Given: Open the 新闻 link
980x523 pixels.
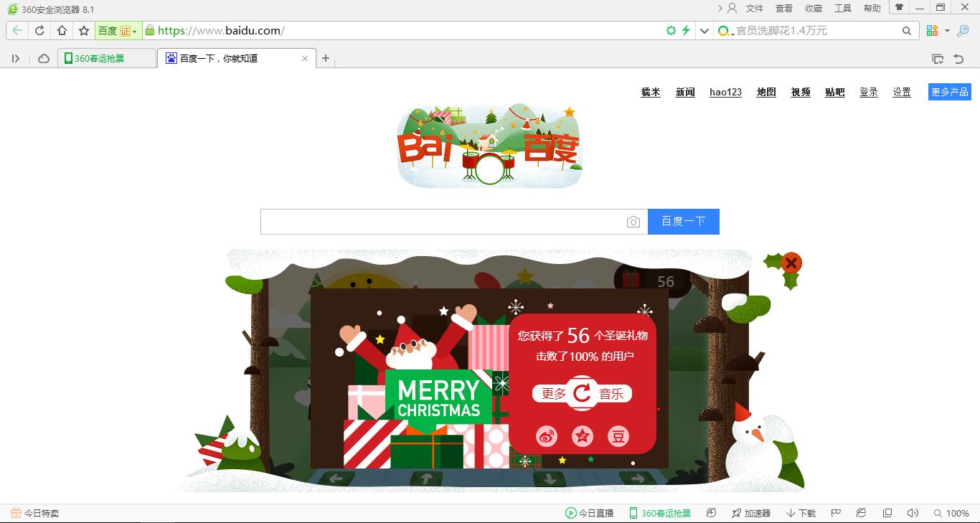Looking at the screenshot, I should pos(685,92).
